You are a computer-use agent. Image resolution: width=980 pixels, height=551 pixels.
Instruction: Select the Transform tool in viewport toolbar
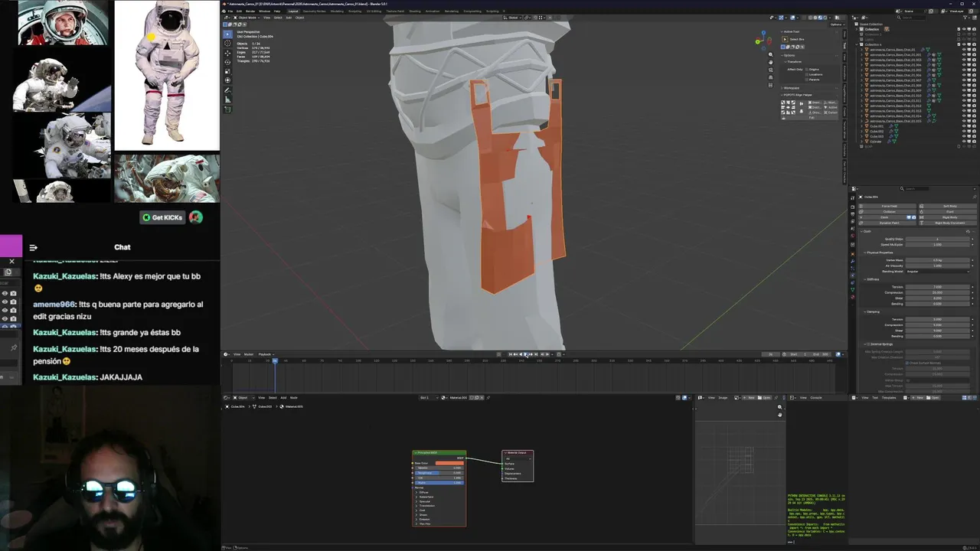pos(227,80)
